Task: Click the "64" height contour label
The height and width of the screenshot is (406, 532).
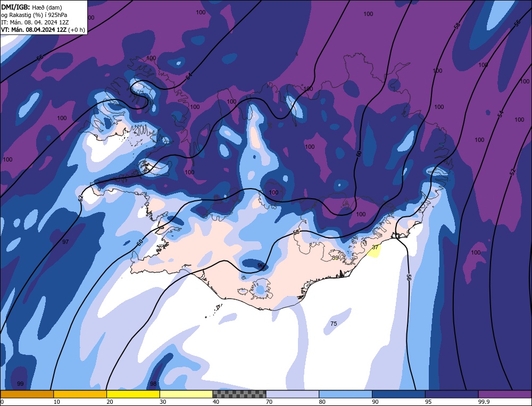Action: 189,77
